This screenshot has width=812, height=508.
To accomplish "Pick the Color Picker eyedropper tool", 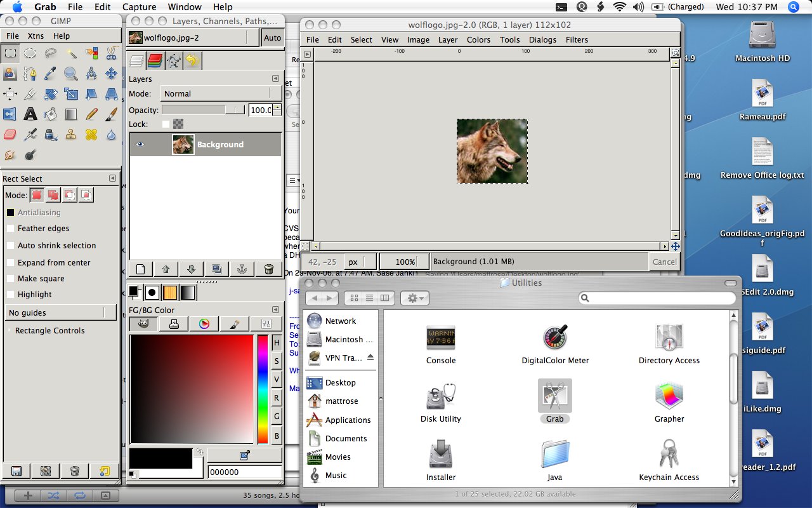I will point(51,74).
